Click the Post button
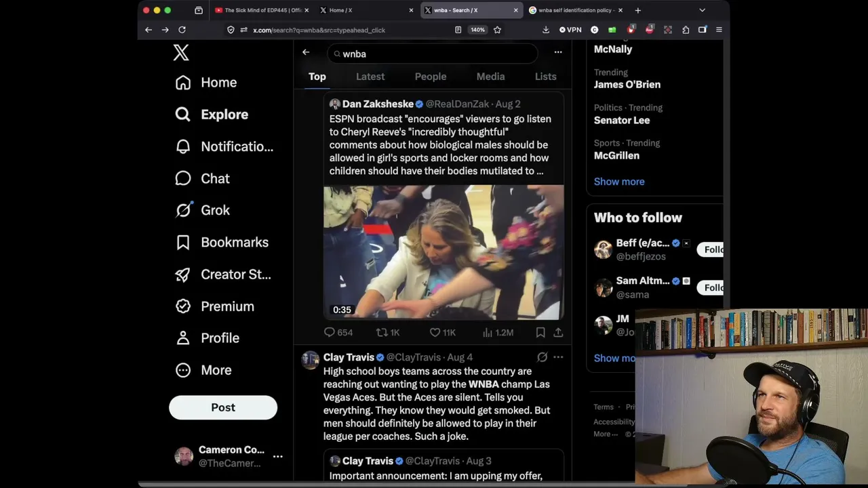 (x=223, y=407)
